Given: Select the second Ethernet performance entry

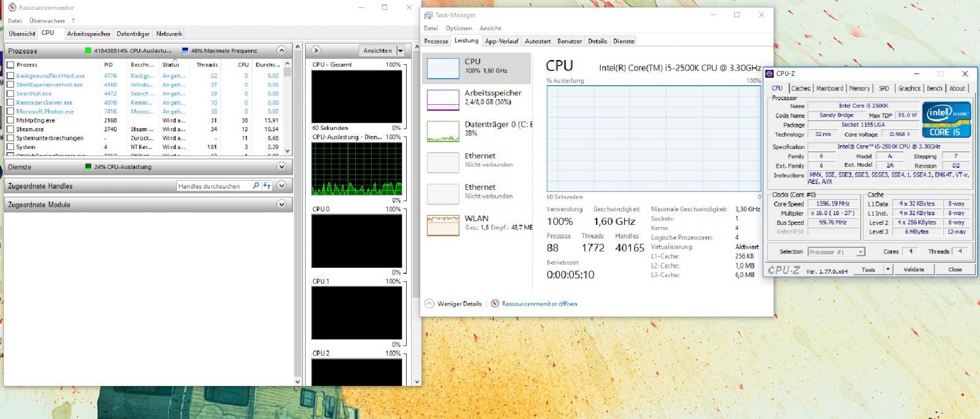Looking at the screenshot, I should point(477,193).
